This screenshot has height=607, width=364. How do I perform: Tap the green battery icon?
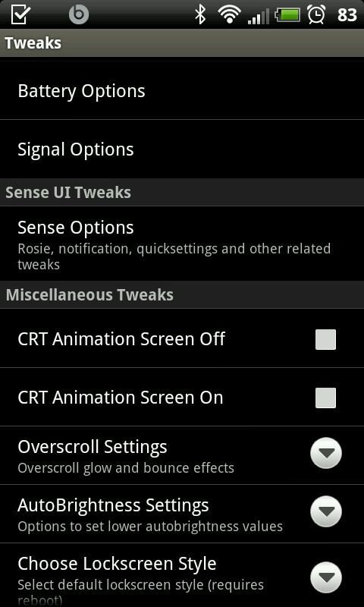point(287,15)
